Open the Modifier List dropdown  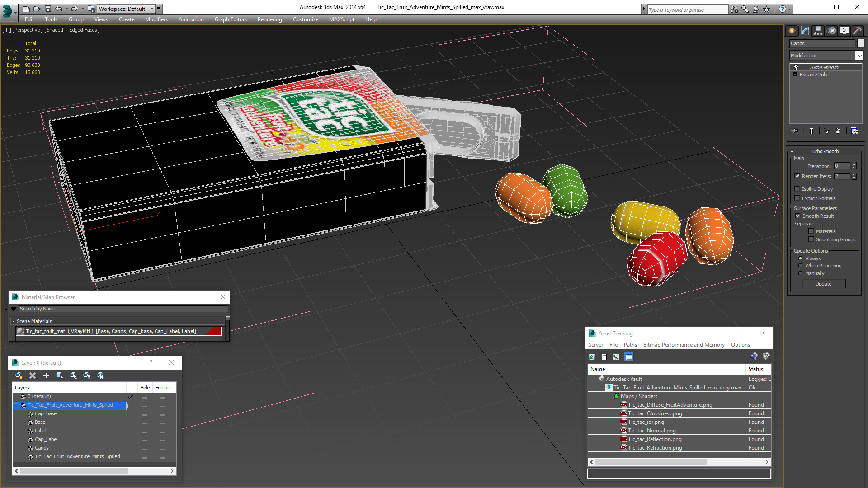(x=859, y=56)
